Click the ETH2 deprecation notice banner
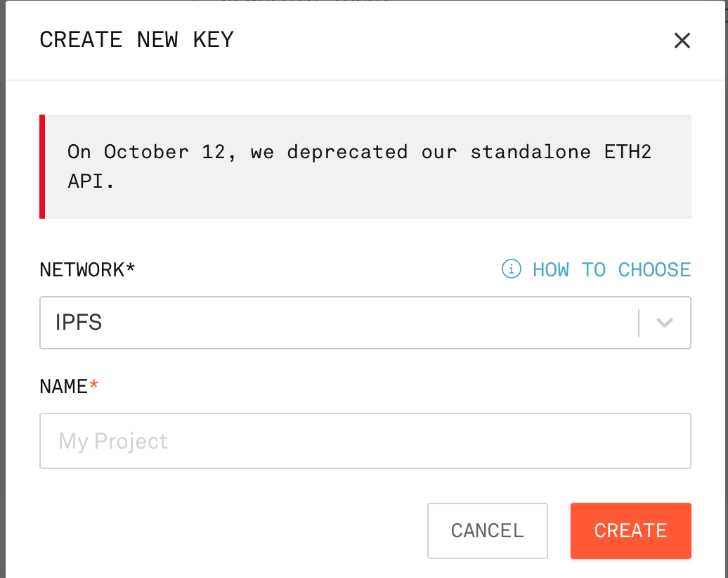The width and height of the screenshot is (728, 578). pyautogui.click(x=365, y=167)
